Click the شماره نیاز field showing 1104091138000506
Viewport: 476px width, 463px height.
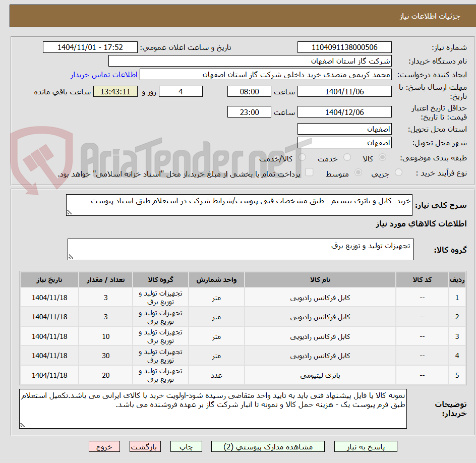[x=344, y=47]
